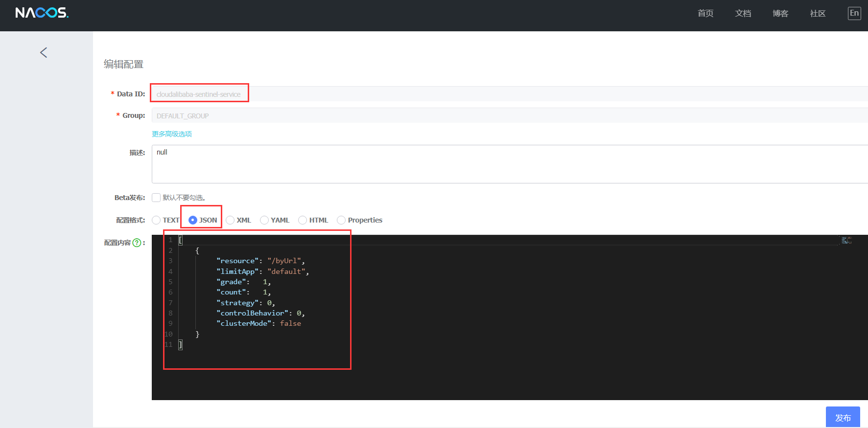Click the "controlBehavior": 0 line
Viewport: 868px width, 428px height.
[260, 313]
